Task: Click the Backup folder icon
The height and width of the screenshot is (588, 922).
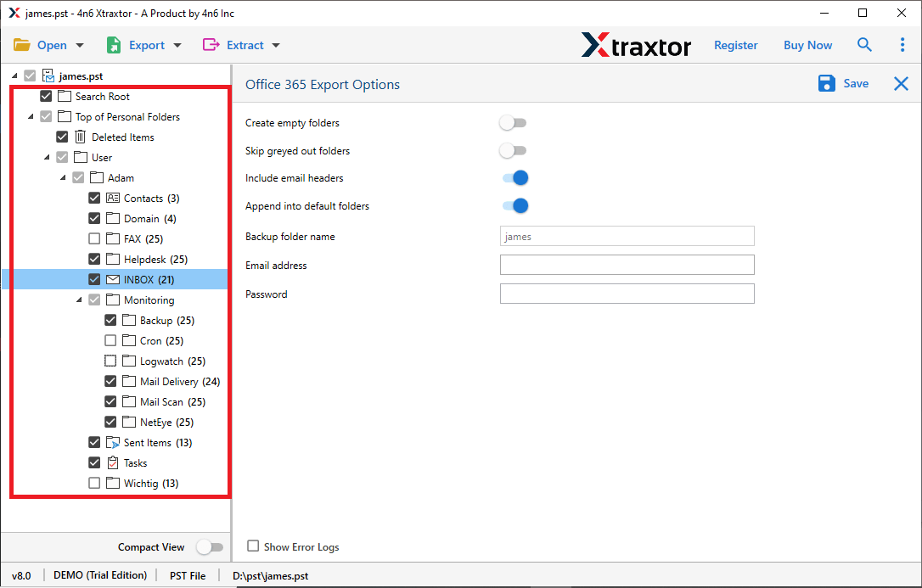Action: pyautogui.click(x=129, y=320)
